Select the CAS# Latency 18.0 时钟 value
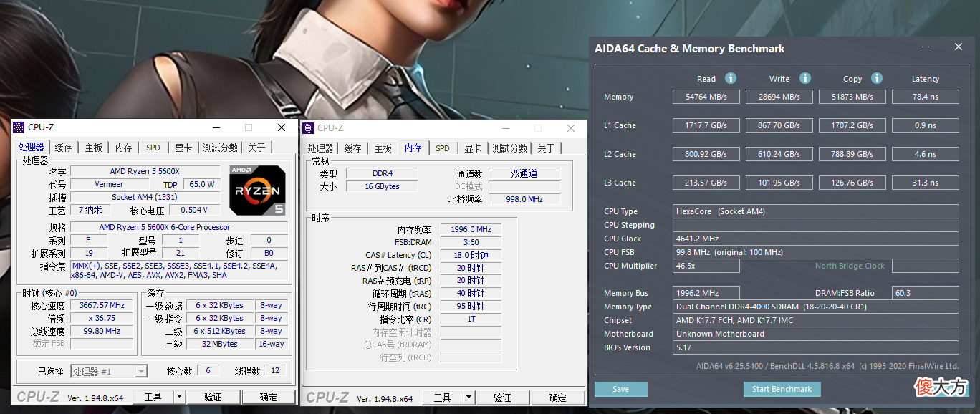 [x=471, y=255]
